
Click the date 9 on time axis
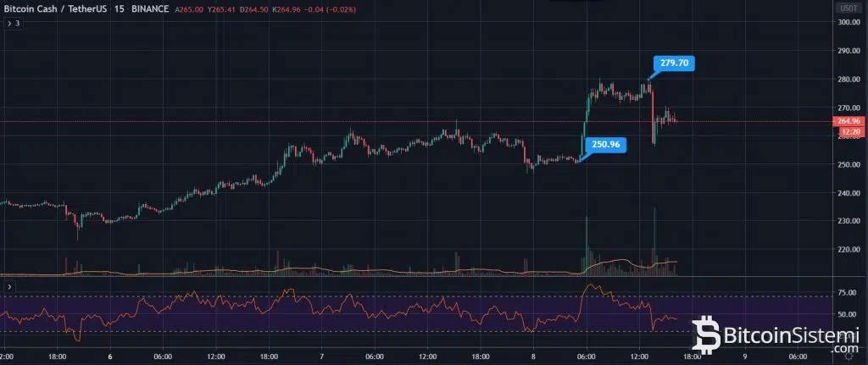tap(743, 357)
